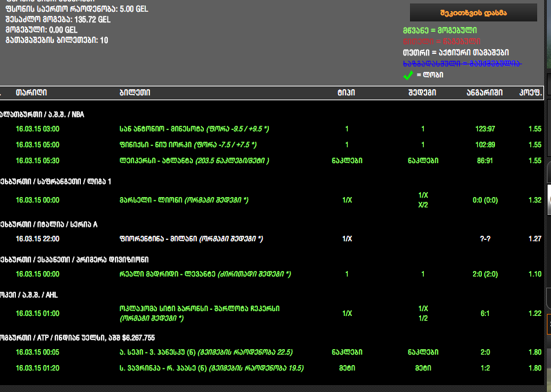Click the date 16.03.15 05:30
The image size is (551, 392).
click(x=37, y=160)
